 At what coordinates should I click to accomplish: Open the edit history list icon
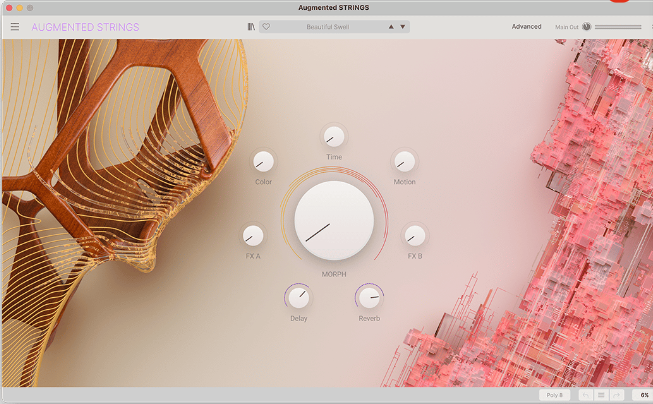point(602,395)
